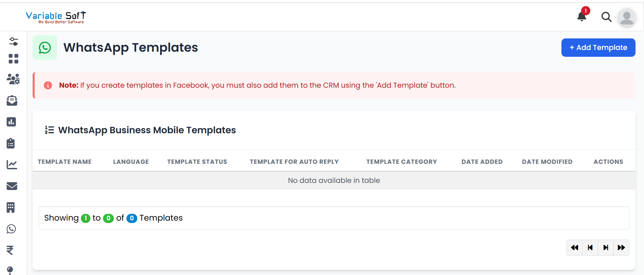This screenshot has width=644, height=275.
Task: Open the envelope mail sidebar icon
Action: [x=12, y=186]
